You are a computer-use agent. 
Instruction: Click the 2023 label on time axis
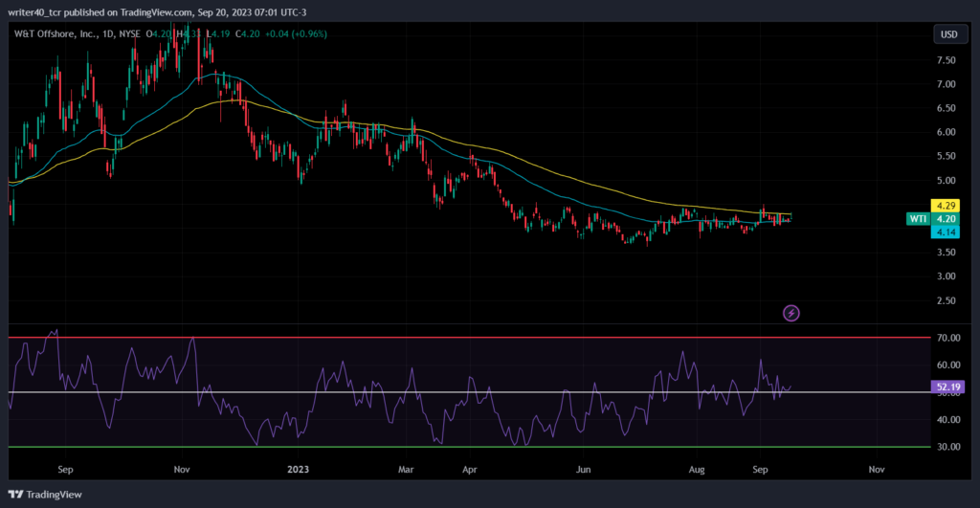[x=299, y=470]
